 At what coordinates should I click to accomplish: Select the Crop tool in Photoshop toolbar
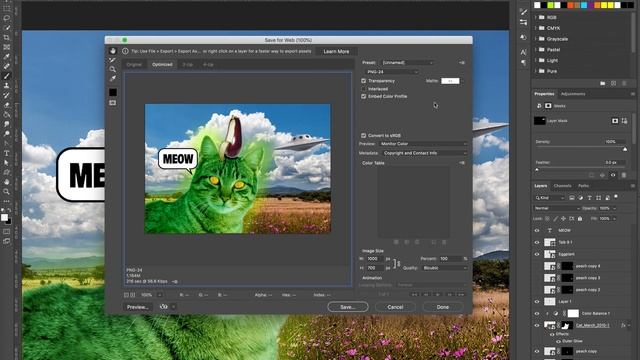(7, 38)
